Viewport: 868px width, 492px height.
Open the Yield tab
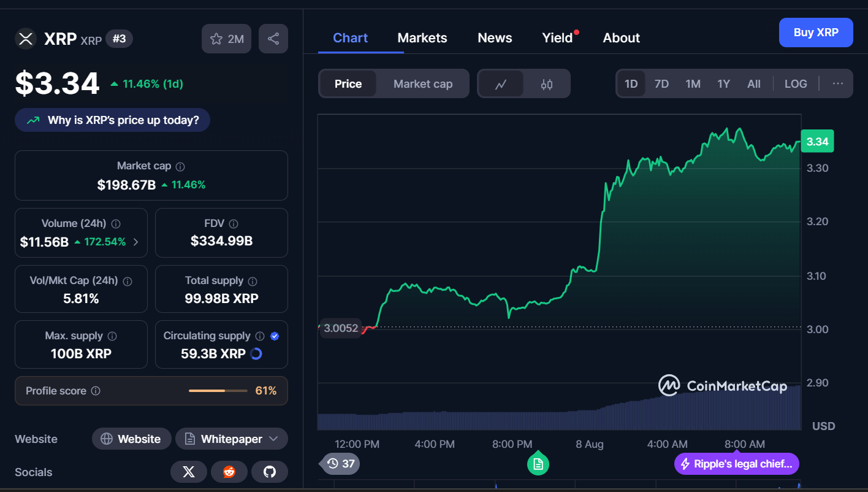[557, 38]
